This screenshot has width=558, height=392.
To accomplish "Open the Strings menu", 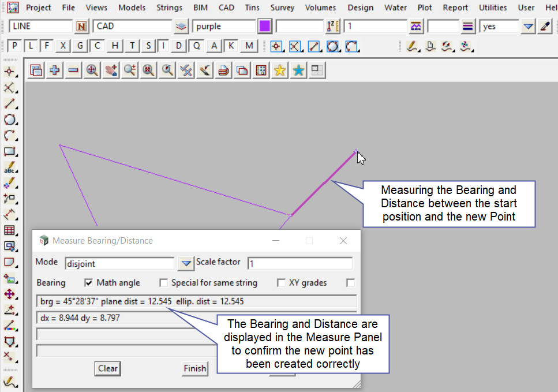I will (x=169, y=8).
